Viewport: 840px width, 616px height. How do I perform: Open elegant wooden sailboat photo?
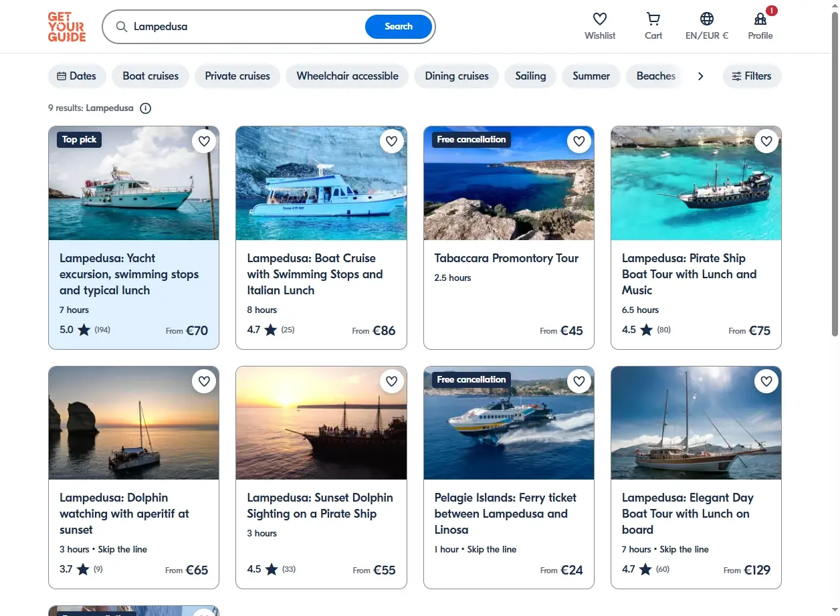696,423
